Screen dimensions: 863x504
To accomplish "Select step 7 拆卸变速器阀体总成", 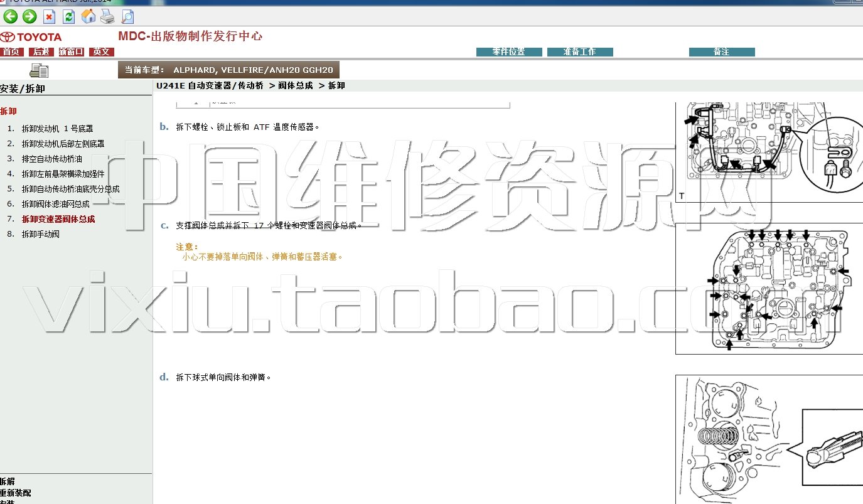I will pos(58,219).
